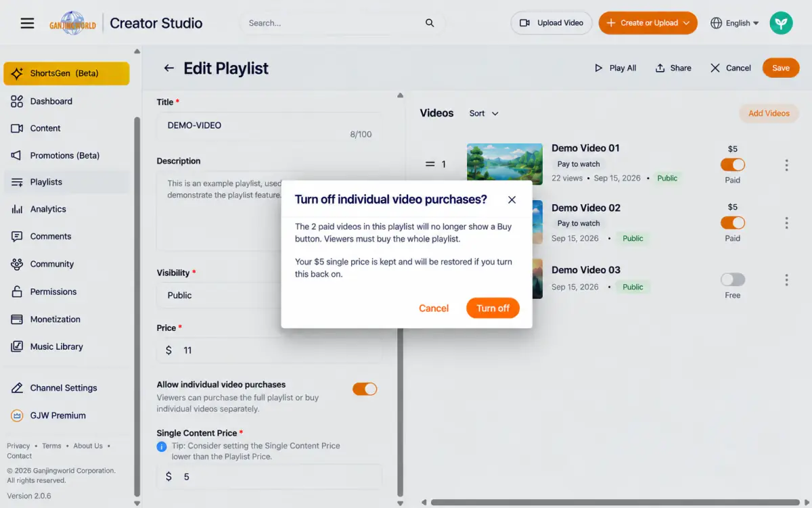The image size is (812, 508).
Task: Open Comments in the sidebar
Action: point(66,237)
